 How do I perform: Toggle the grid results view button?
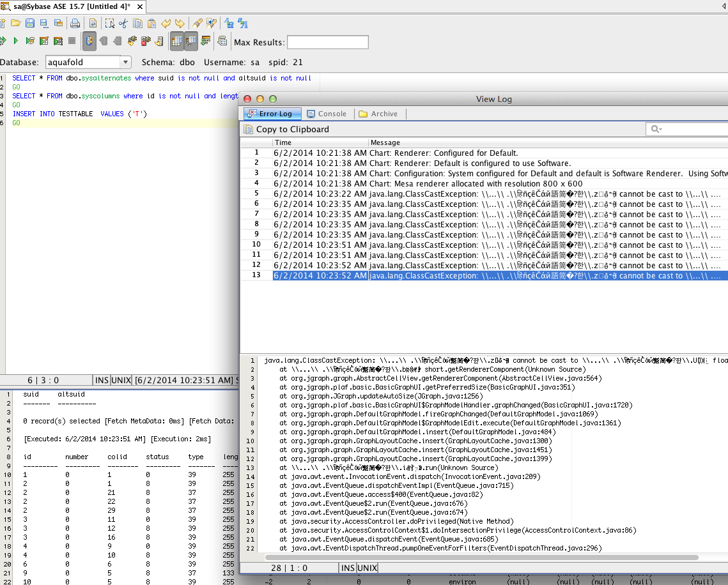click(176, 42)
